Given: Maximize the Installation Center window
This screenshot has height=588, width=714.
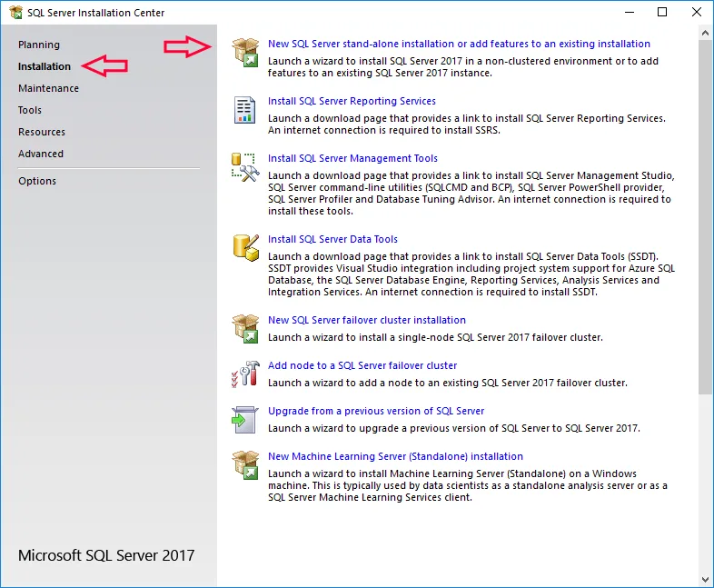Looking at the screenshot, I should click(662, 13).
